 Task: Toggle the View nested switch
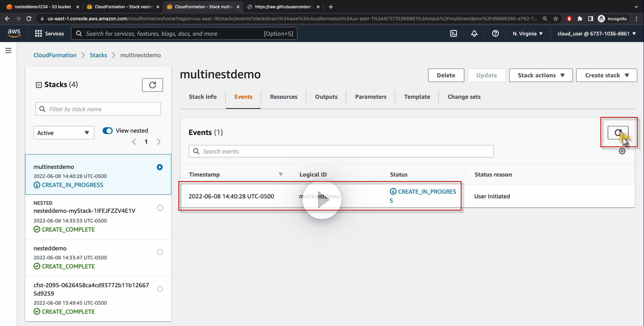tap(108, 131)
